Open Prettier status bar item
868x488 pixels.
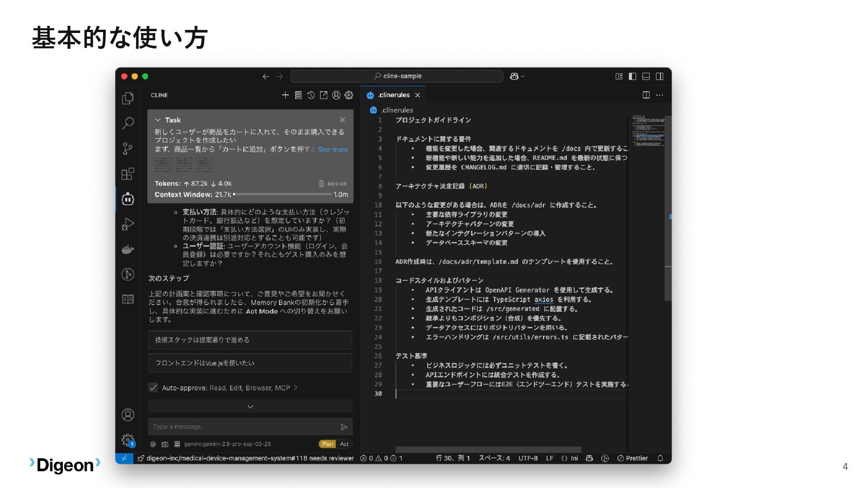632,458
